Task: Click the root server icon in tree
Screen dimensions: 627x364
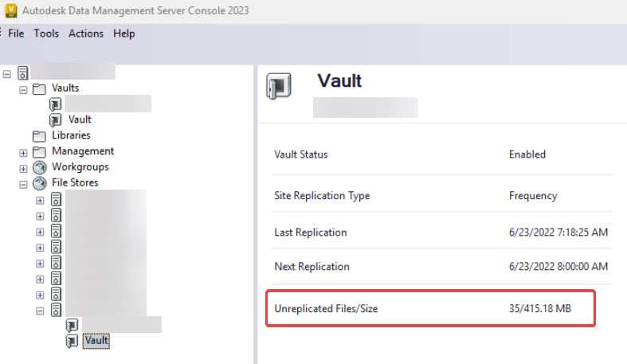Action: [x=22, y=73]
